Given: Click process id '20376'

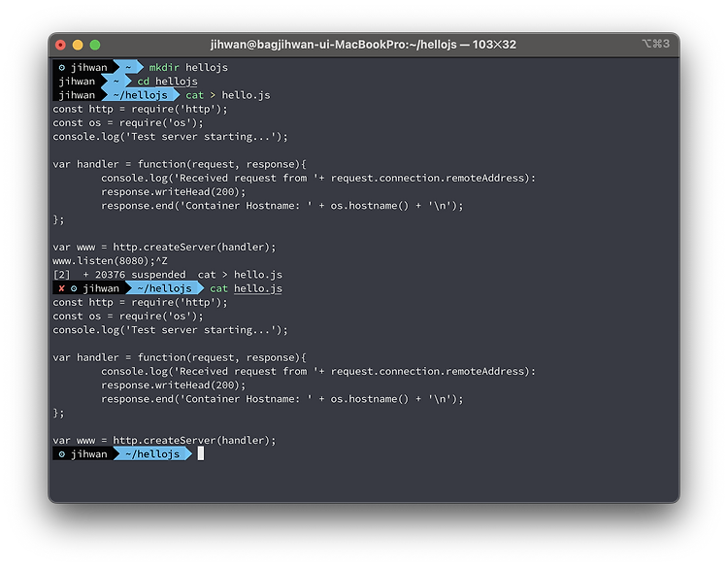Looking at the screenshot, I should point(110,275).
